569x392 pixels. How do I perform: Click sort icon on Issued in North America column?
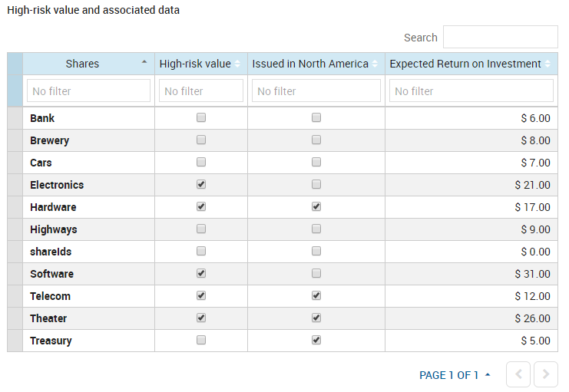pyautogui.click(x=375, y=64)
